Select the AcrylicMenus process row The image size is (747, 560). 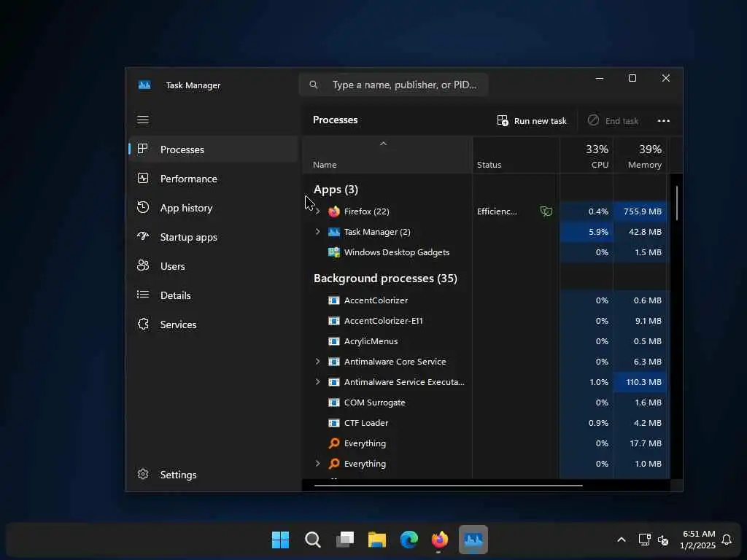click(x=486, y=341)
